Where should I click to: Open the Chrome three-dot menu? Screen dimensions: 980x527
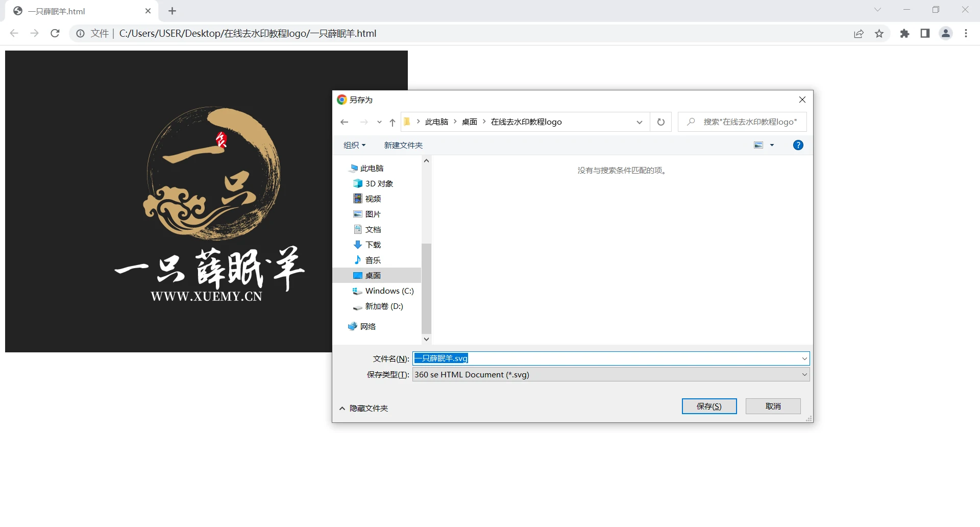(x=966, y=33)
